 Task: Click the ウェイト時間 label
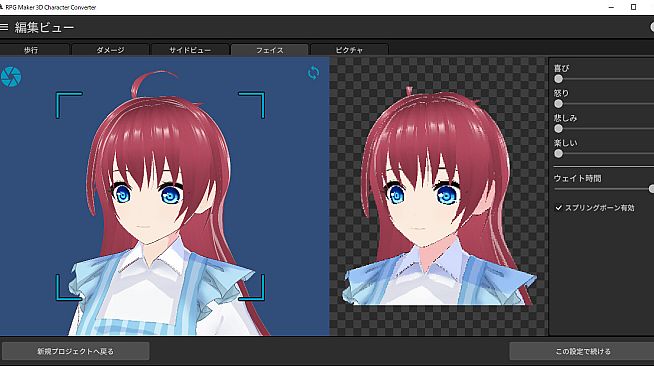coord(577,178)
